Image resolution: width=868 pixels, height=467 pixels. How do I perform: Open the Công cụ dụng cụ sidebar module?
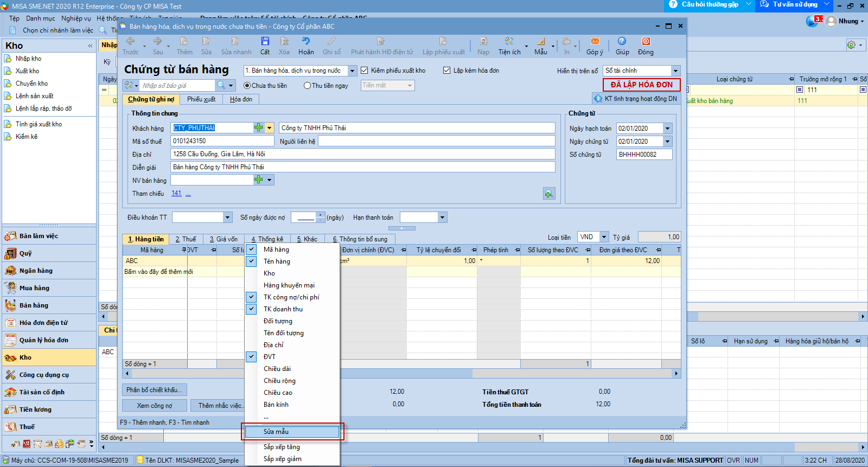49,375
